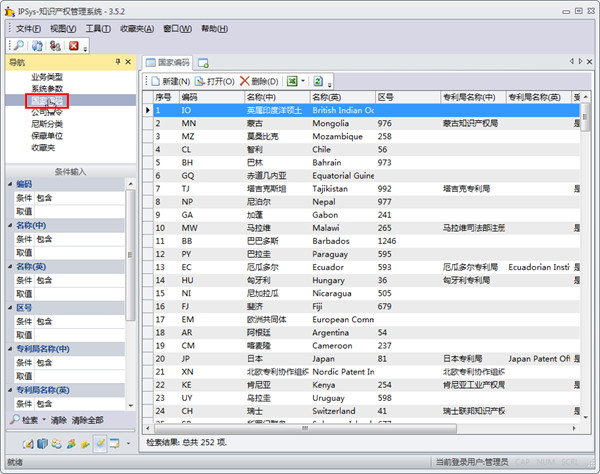Click the 取值 field under 区号
This screenshot has height=474, width=600.
pyautogui.click(x=80, y=335)
